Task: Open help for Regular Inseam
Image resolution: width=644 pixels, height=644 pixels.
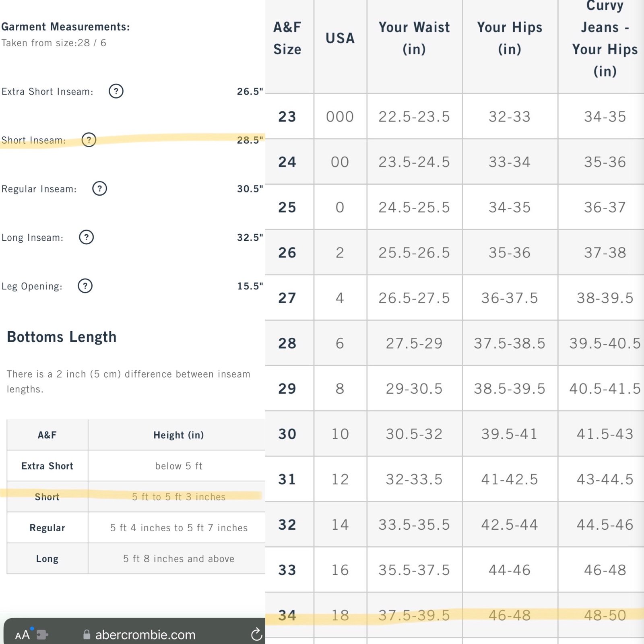Action: (x=99, y=188)
